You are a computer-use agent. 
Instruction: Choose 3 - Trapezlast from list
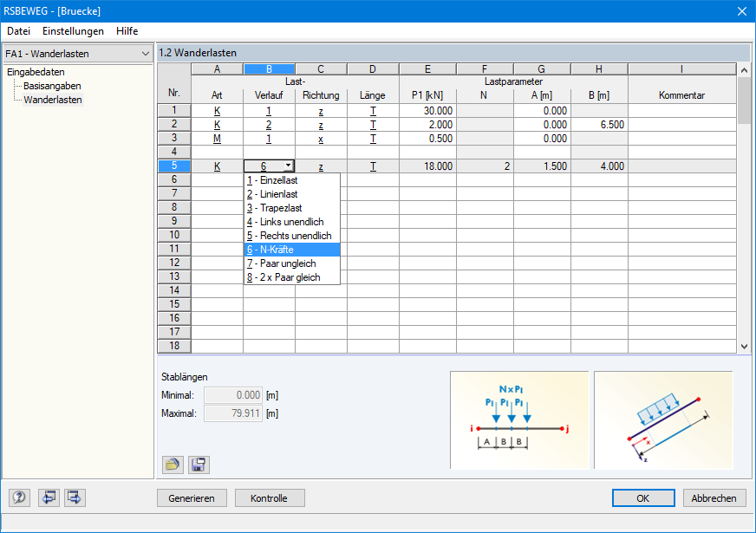click(292, 208)
